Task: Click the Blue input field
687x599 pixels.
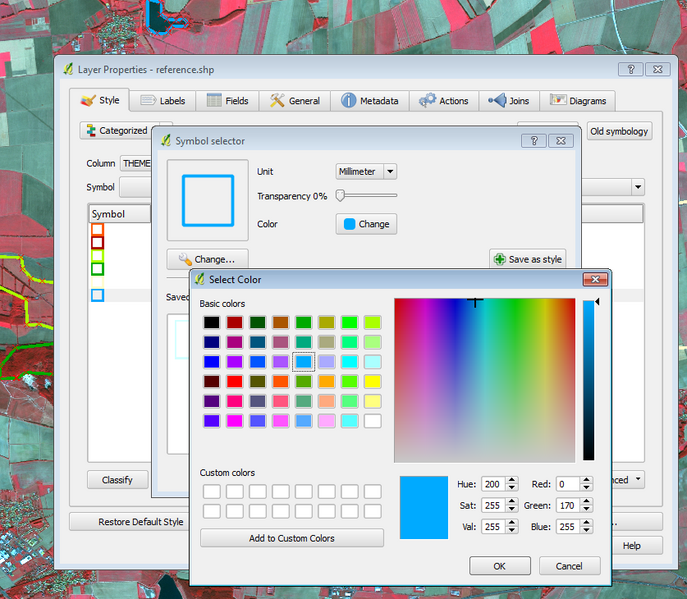Action: pos(568,526)
